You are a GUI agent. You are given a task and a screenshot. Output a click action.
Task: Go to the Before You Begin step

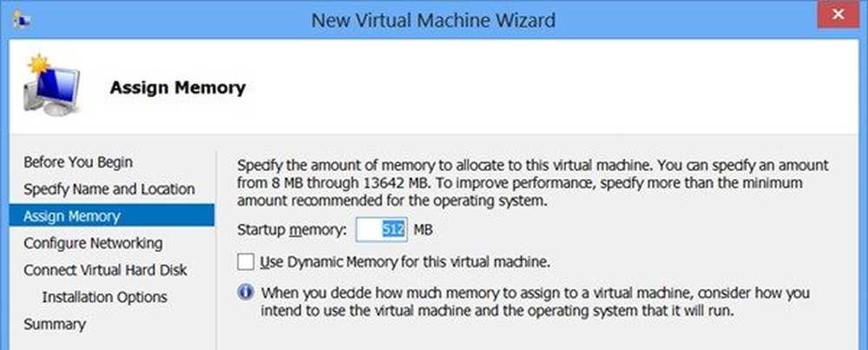coord(78,162)
